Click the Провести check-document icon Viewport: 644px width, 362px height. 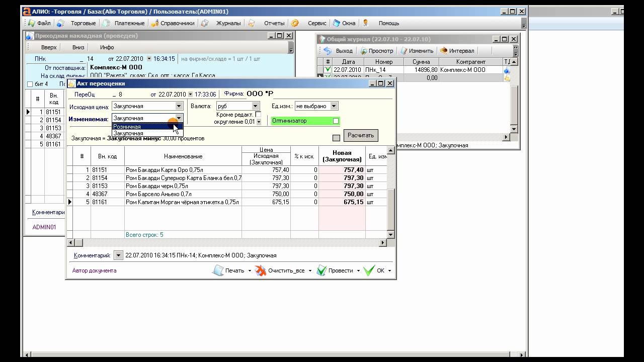[x=321, y=270]
